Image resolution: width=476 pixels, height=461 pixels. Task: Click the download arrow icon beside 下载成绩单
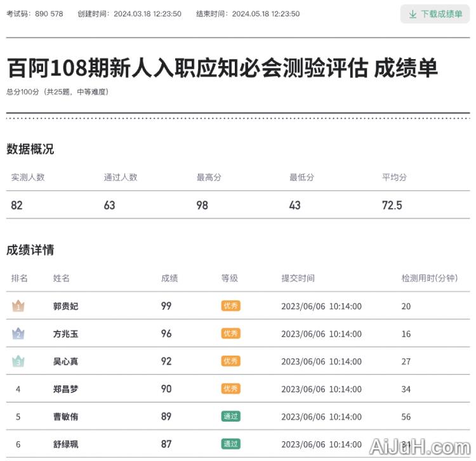click(x=413, y=14)
